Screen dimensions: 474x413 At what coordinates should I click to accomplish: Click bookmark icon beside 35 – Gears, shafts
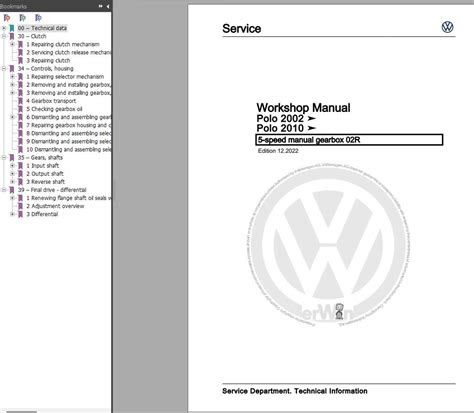tap(12, 158)
